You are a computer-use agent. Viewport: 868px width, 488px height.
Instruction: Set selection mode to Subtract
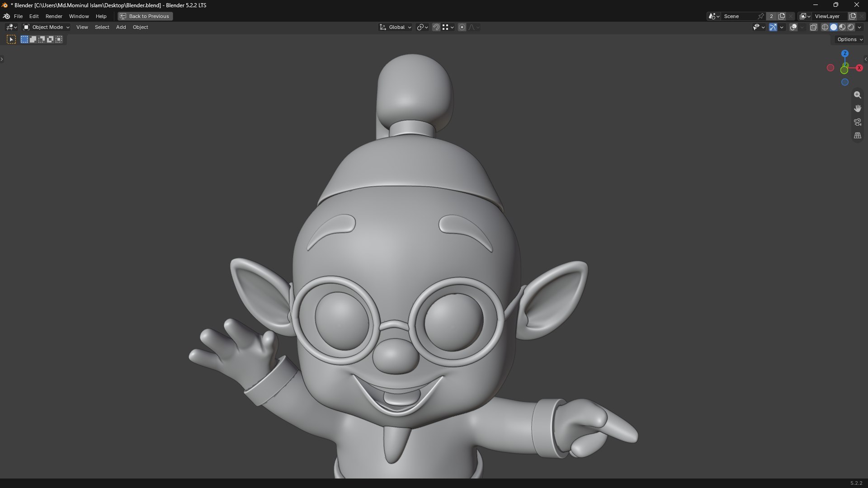42,40
